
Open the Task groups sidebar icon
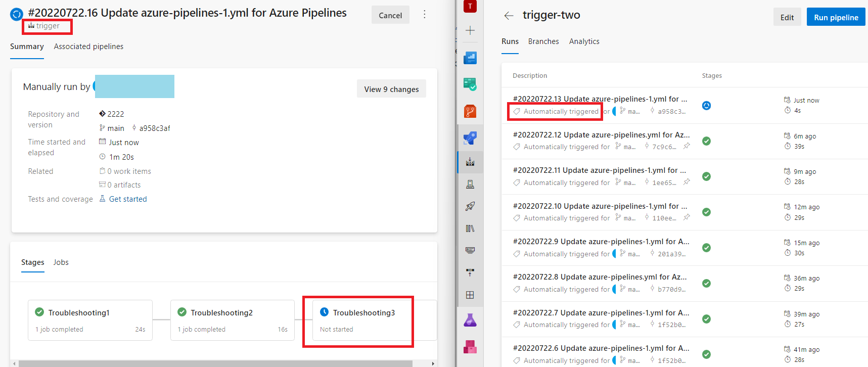click(x=470, y=250)
